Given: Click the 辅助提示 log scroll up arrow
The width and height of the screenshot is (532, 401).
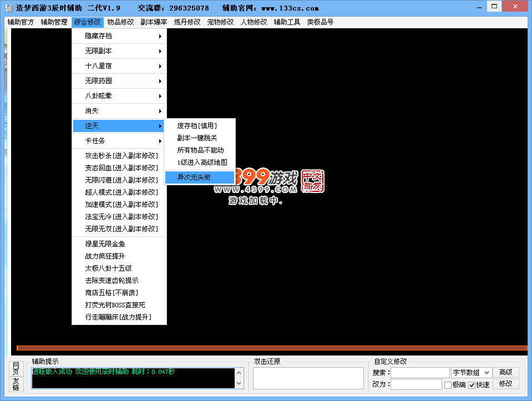Looking at the screenshot, I should pos(239,373).
